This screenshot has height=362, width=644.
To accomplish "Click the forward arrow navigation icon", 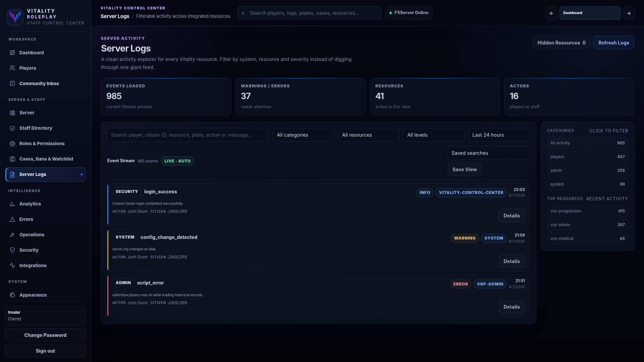I will pos(629,13).
